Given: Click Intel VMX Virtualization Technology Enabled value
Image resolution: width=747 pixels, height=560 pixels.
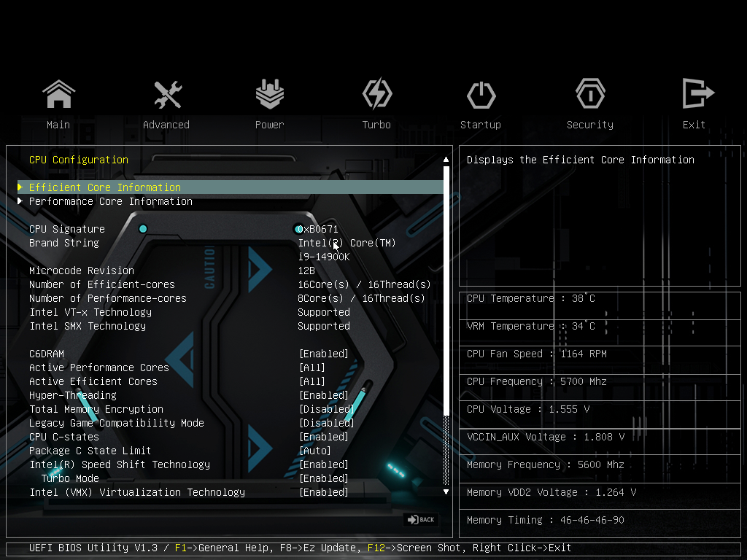Looking at the screenshot, I should pyautogui.click(x=323, y=492).
